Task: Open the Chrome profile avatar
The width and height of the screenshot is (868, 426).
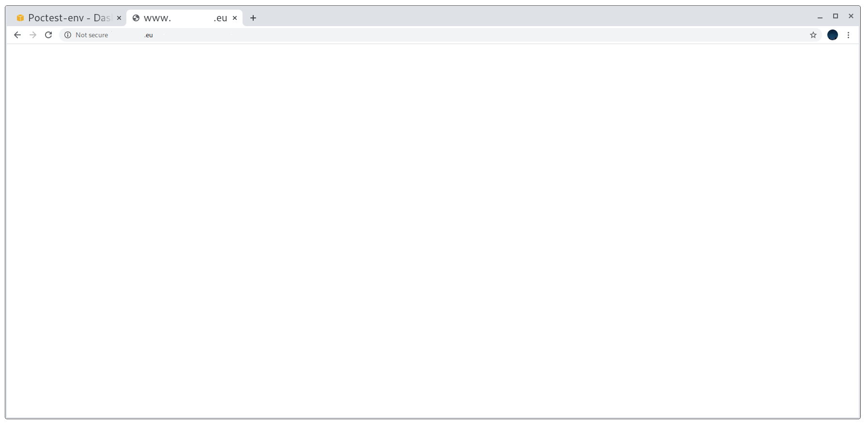Action: point(833,35)
